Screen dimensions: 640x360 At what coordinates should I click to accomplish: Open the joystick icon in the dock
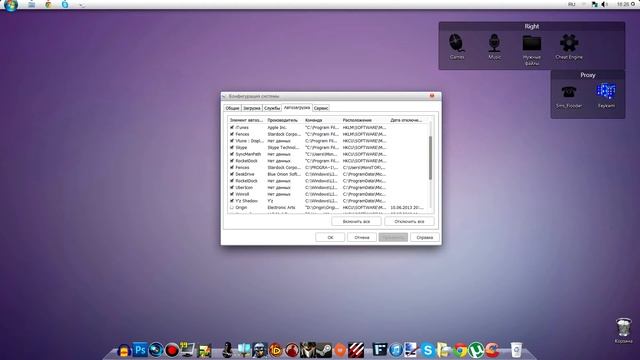click(x=227, y=350)
